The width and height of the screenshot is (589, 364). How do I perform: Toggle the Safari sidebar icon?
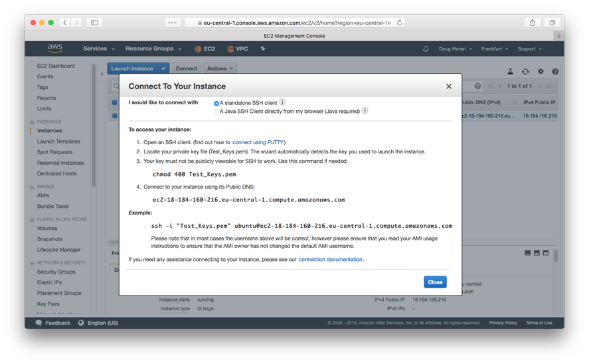[94, 23]
